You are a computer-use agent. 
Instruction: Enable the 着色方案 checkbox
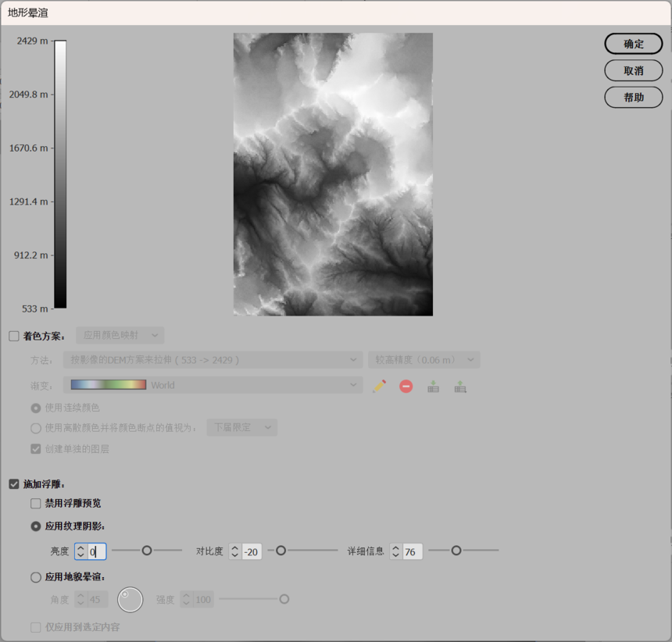pyautogui.click(x=14, y=336)
